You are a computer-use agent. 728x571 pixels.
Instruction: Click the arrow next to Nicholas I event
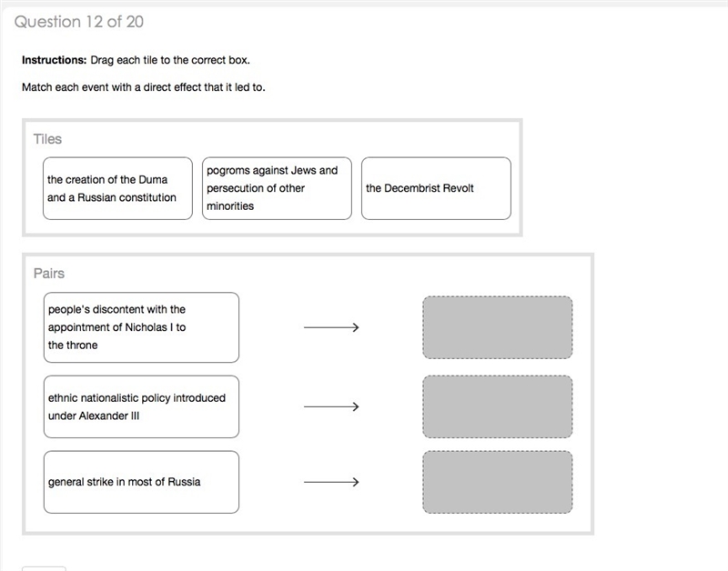click(x=331, y=327)
